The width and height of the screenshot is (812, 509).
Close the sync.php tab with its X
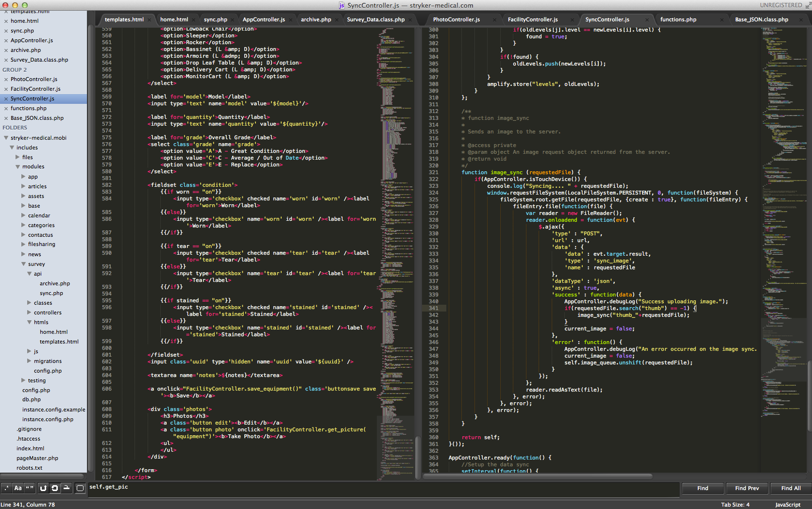click(233, 20)
